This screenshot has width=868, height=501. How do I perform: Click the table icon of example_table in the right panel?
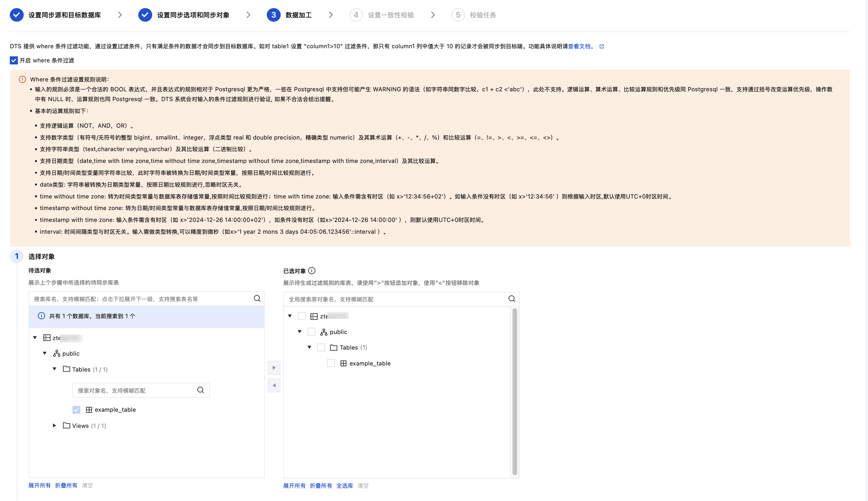(343, 363)
